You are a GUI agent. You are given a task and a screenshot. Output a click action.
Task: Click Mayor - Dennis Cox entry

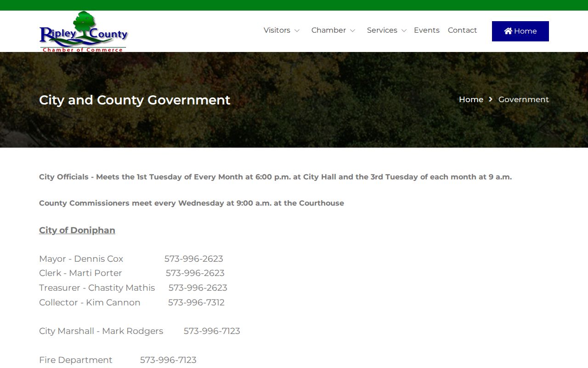(81, 259)
